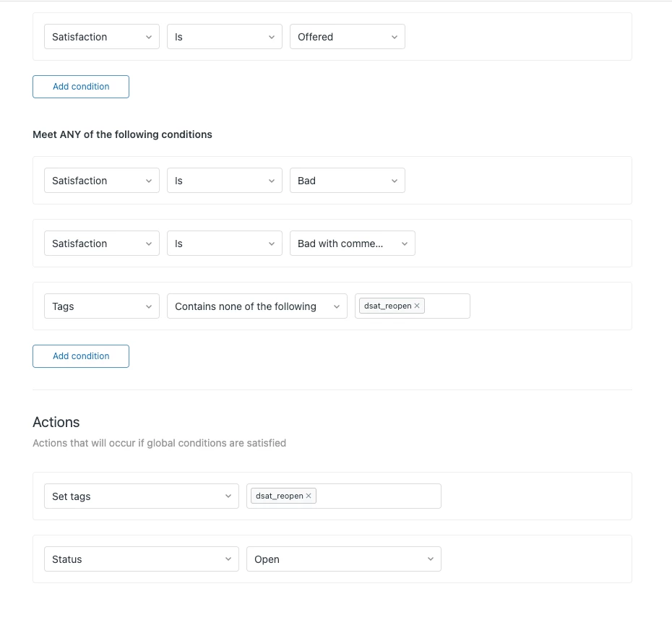Expand the Status action field dropdown
Viewport: 672px width, 620px height.
click(141, 559)
